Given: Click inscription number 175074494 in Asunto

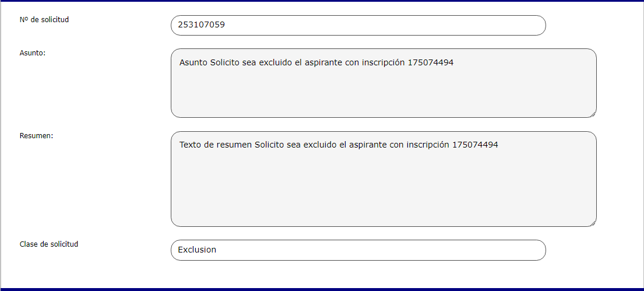Looking at the screenshot, I should pyautogui.click(x=430, y=62).
